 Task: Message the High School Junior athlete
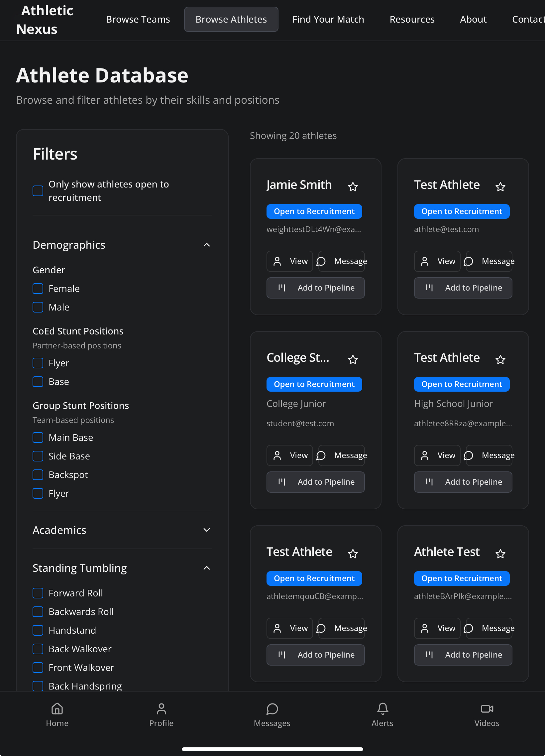tap(489, 455)
